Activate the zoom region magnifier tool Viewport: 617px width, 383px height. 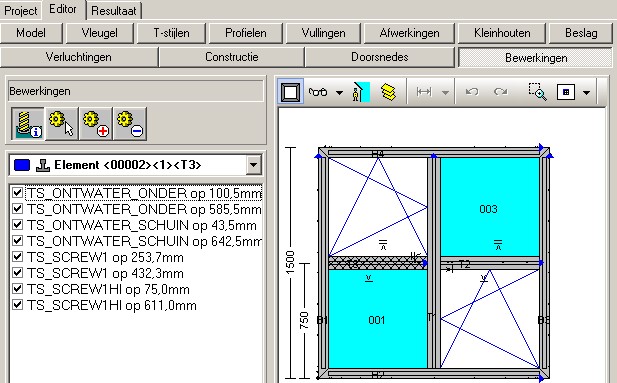pos(537,92)
